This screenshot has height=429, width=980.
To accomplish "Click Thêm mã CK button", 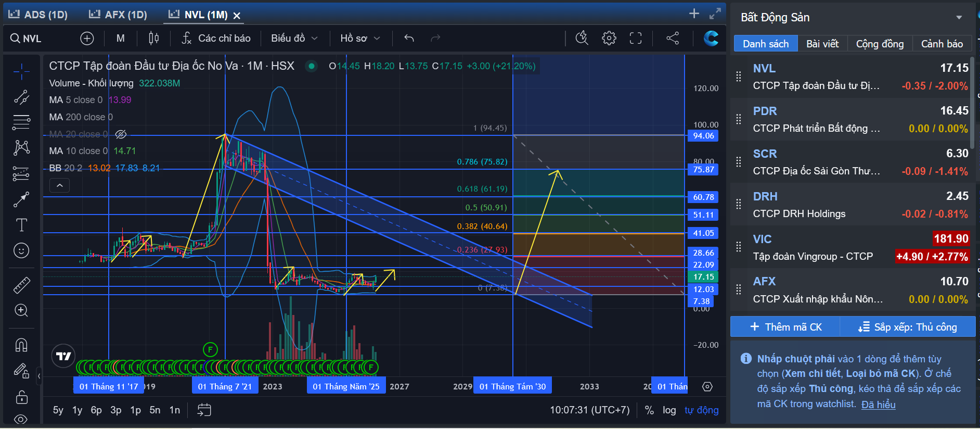I will point(785,327).
